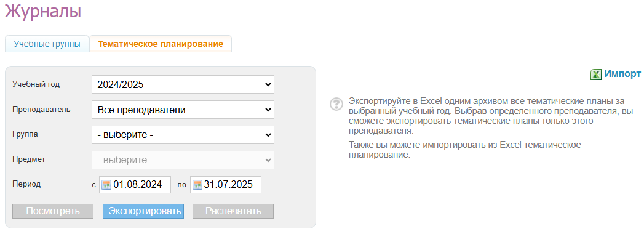Viewport: 644px width, 234px height.
Task: Click the question mark help icon
Action: (x=336, y=103)
